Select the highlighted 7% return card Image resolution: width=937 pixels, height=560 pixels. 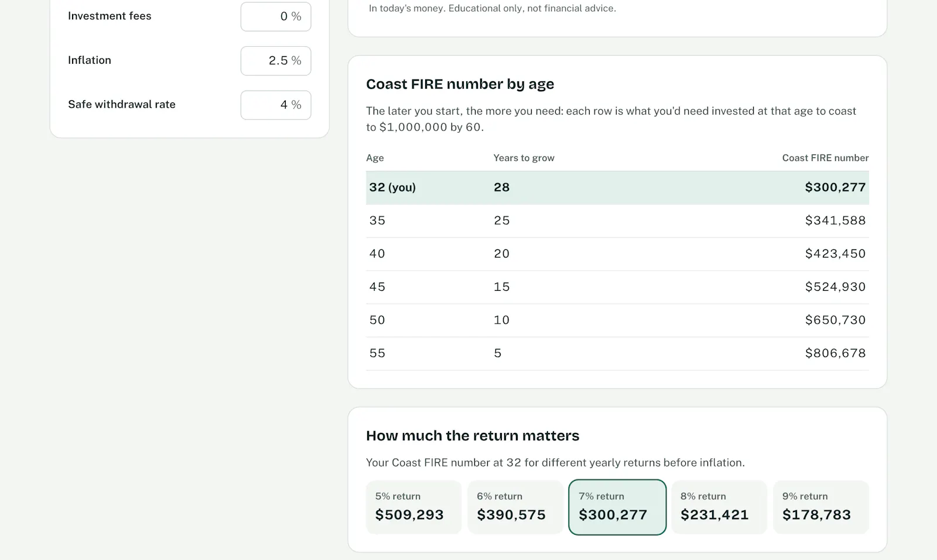click(617, 507)
